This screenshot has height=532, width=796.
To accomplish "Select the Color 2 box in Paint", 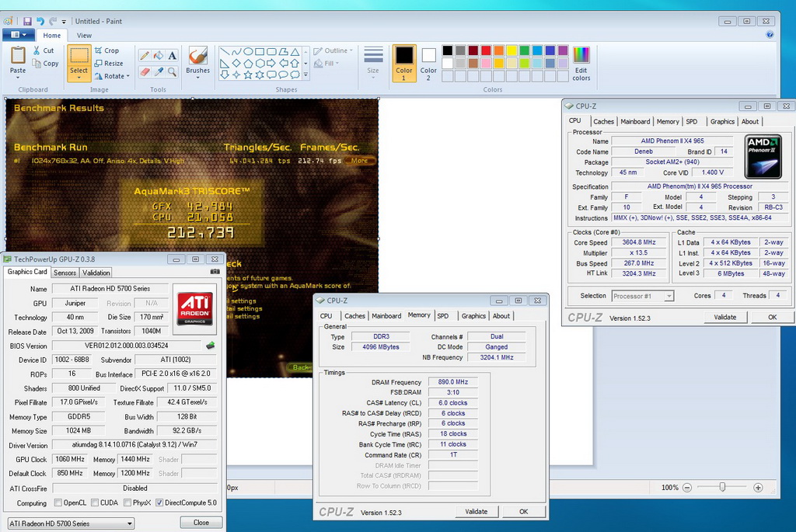I will pos(428,64).
